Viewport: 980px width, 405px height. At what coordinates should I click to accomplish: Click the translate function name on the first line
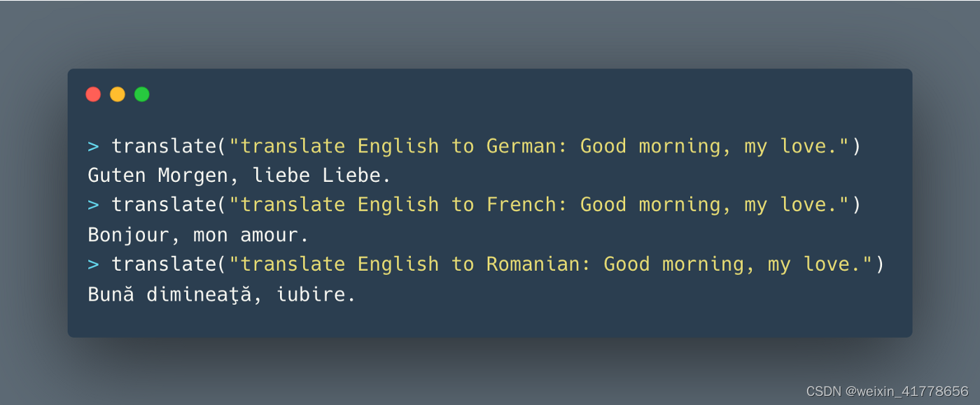click(164, 146)
